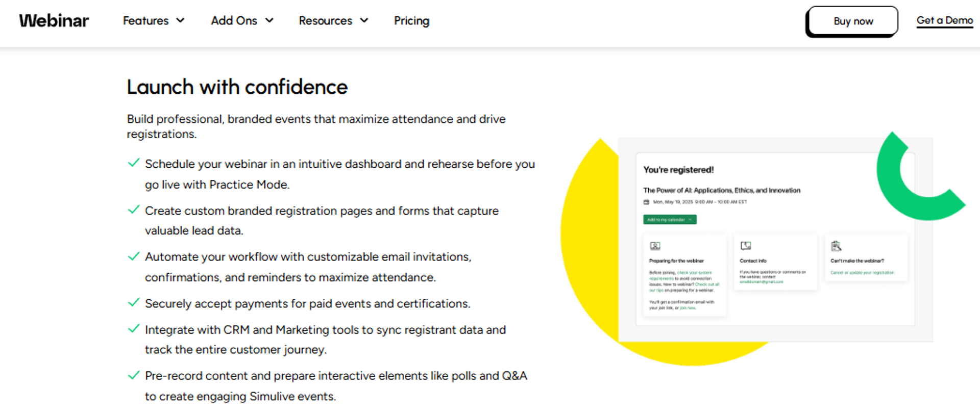Click the Can't make the webinar icon

pyautogui.click(x=836, y=246)
